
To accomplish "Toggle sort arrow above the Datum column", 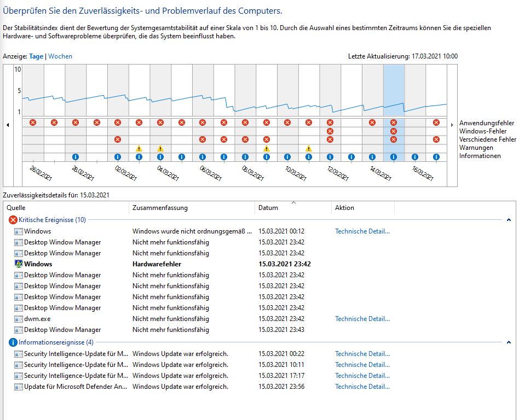I will click(x=293, y=202).
